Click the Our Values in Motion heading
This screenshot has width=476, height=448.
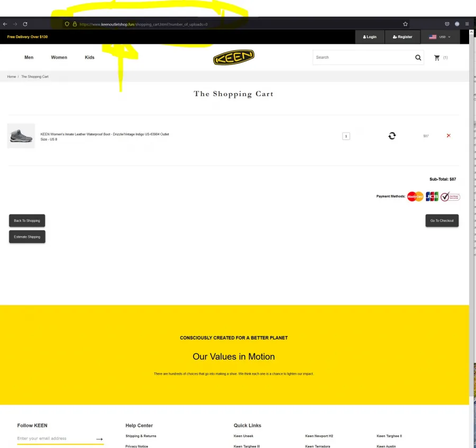[234, 357]
